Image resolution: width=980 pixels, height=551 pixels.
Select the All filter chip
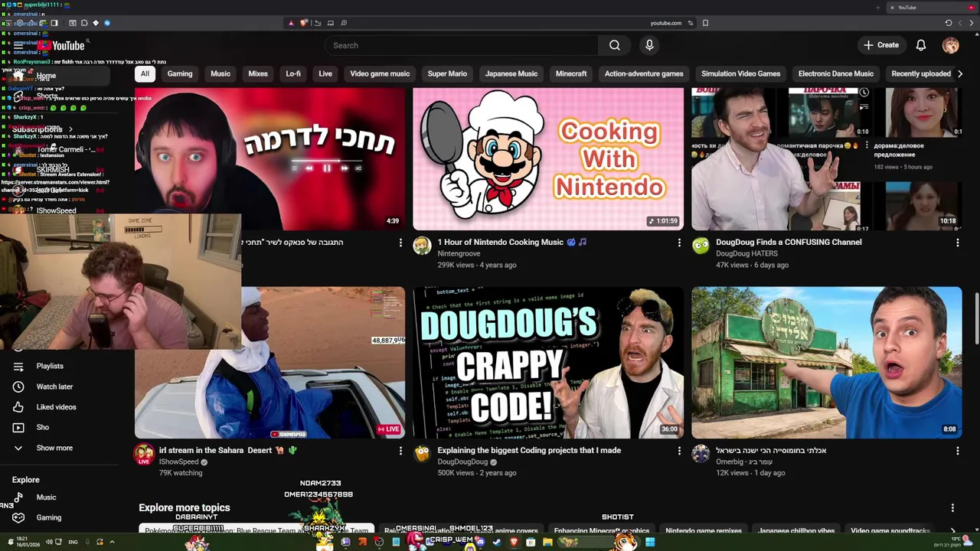click(x=145, y=73)
